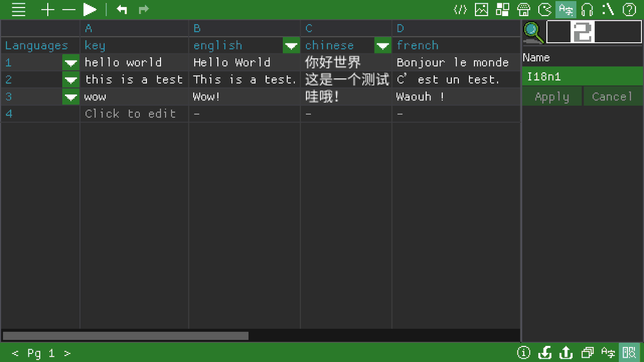Open the help question mark icon
644x362 pixels.
(x=629, y=10)
